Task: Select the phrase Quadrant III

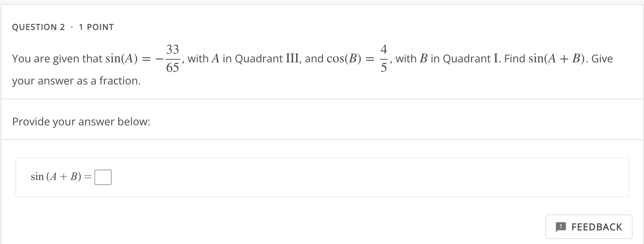Action: click(268, 58)
